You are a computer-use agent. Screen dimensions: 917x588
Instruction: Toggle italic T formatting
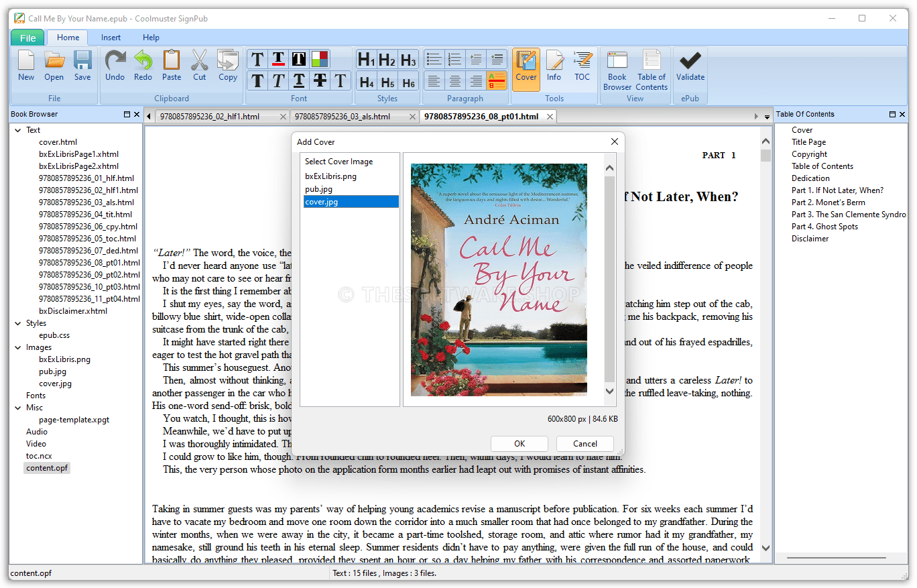278,81
